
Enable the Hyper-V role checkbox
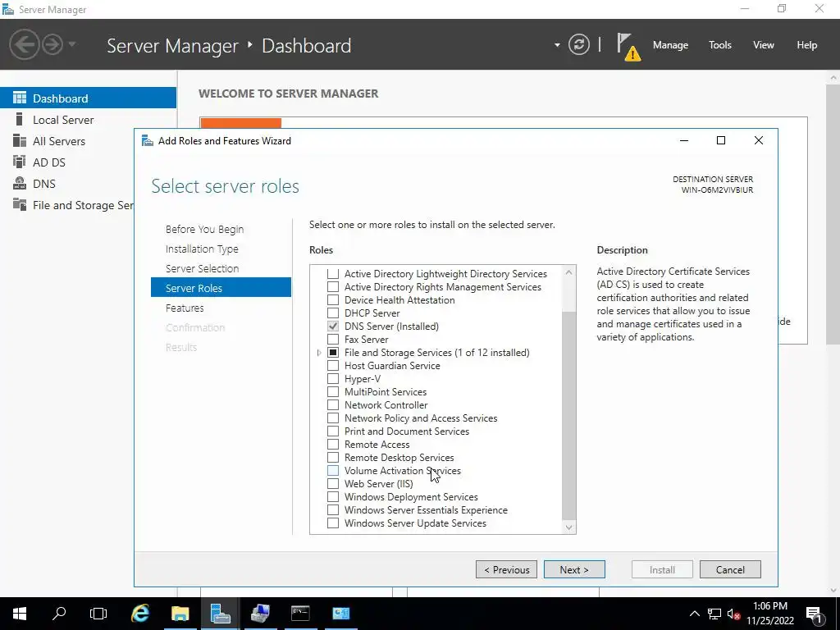coord(333,379)
